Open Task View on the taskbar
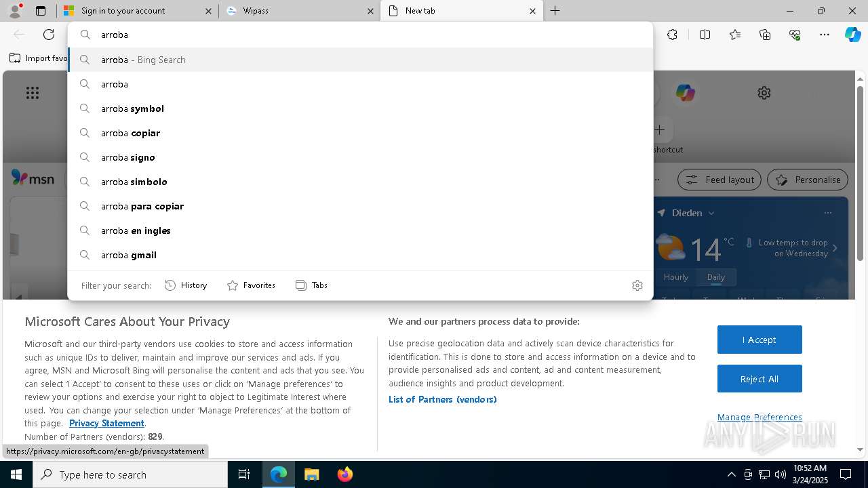This screenshot has height=488, width=868. pyautogui.click(x=244, y=474)
